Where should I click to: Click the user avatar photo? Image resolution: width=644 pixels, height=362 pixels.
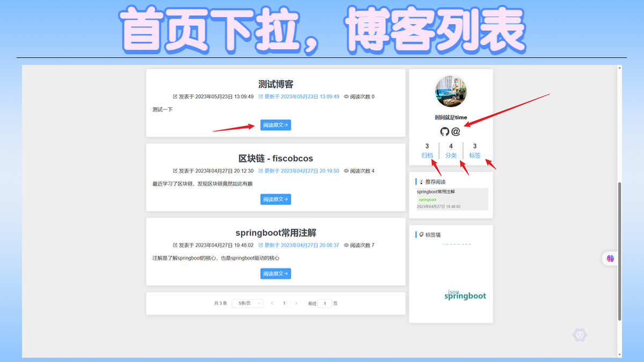click(451, 91)
